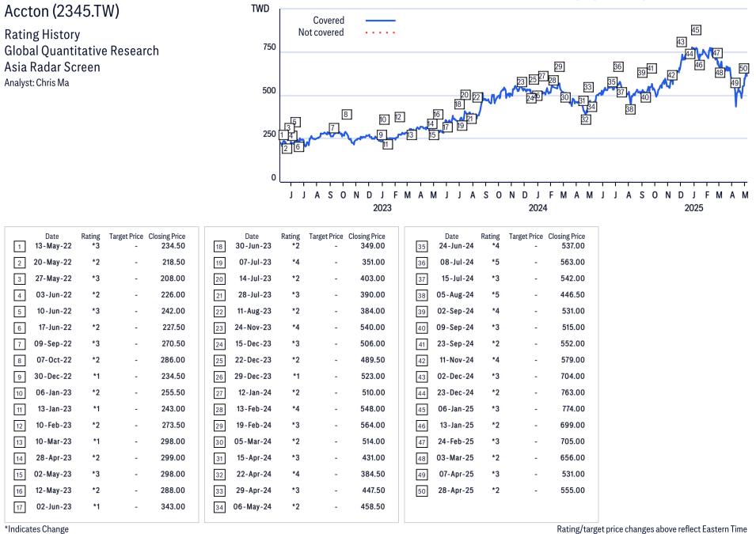
Task: Click the '*Indicates Change' footnote
Action: tap(36, 528)
